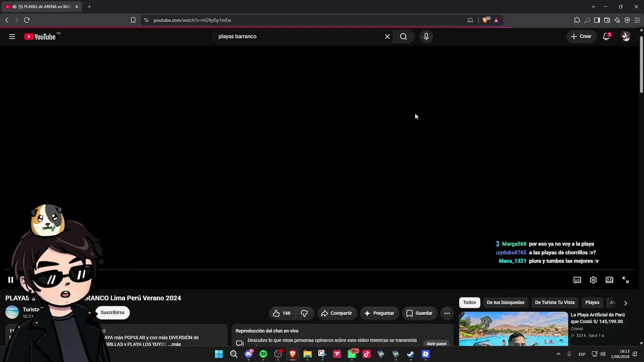The image size is (644, 362).
Task: Open WhatsApp from the taskbar
Action: [x=352, y=354]
